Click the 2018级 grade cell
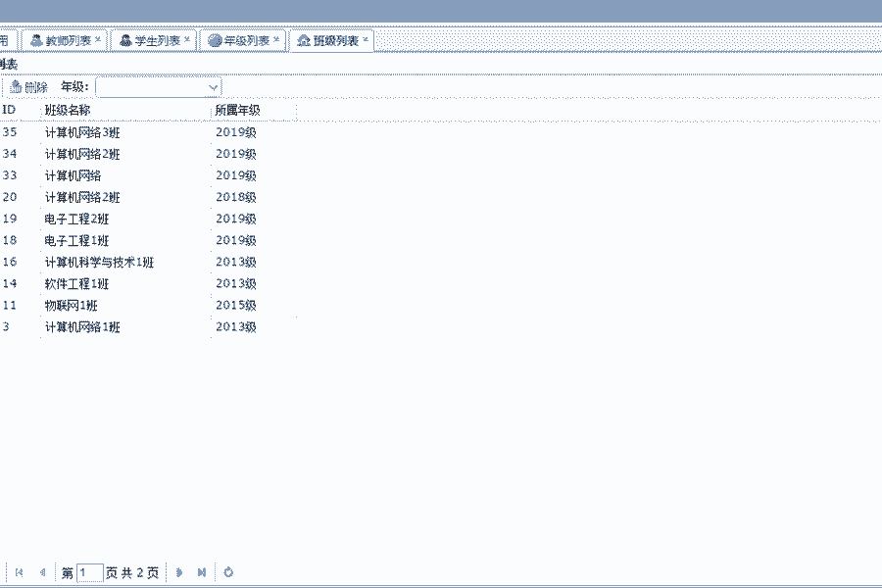The height and width of the screenshot is (588, 882). [x=235, y=198]
